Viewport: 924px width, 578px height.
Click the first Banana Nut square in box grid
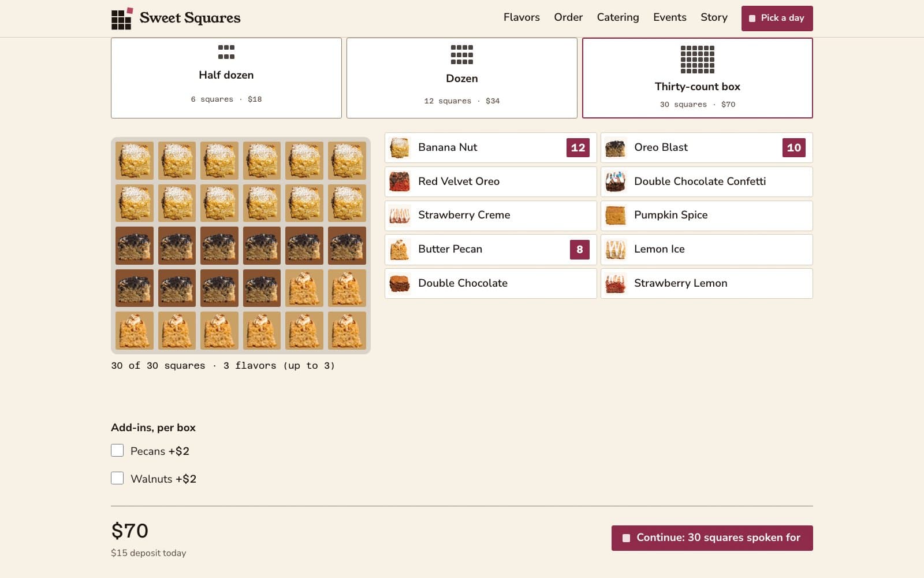click(x=135, y=161)
